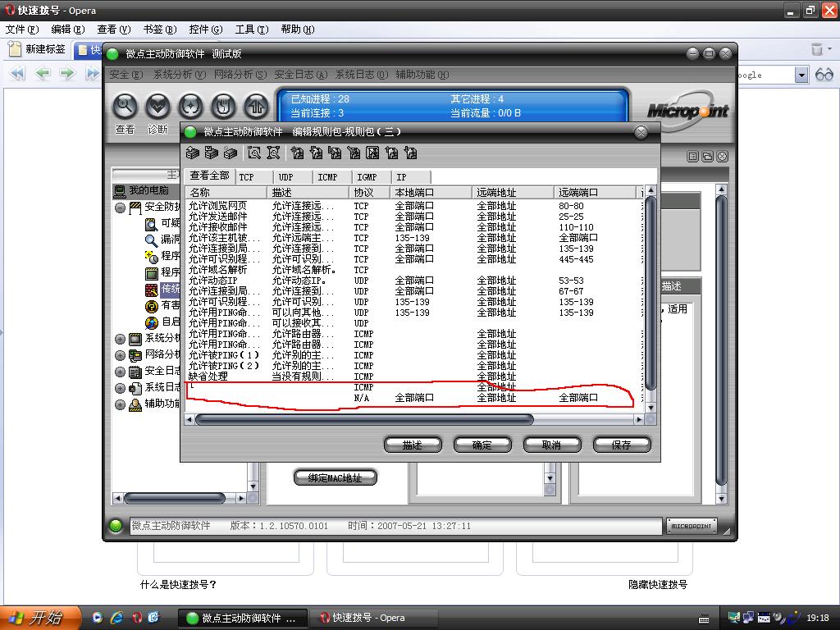Click the left tree panel horizontal scrollbar
840x630 pixels.
(x=175, y=498)
